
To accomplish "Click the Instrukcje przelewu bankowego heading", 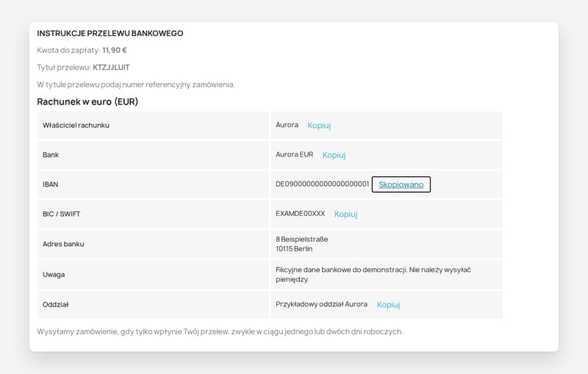I will click(110, 33).
